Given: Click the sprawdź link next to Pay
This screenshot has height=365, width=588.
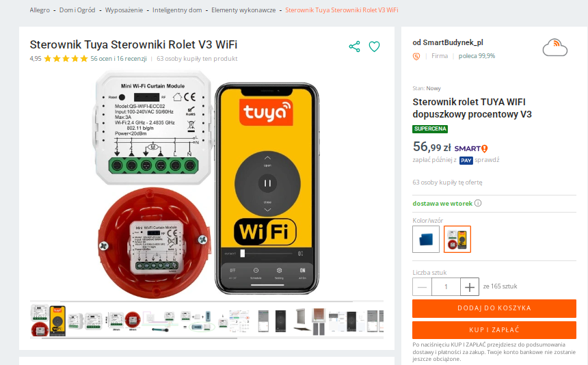Looking at the screenshot, I should [x=487, y=160].
